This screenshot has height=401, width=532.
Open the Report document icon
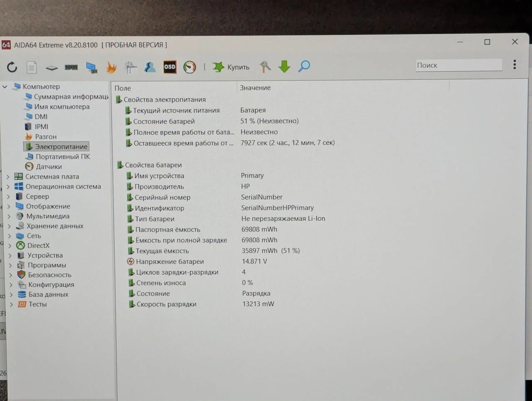(32, 67)
